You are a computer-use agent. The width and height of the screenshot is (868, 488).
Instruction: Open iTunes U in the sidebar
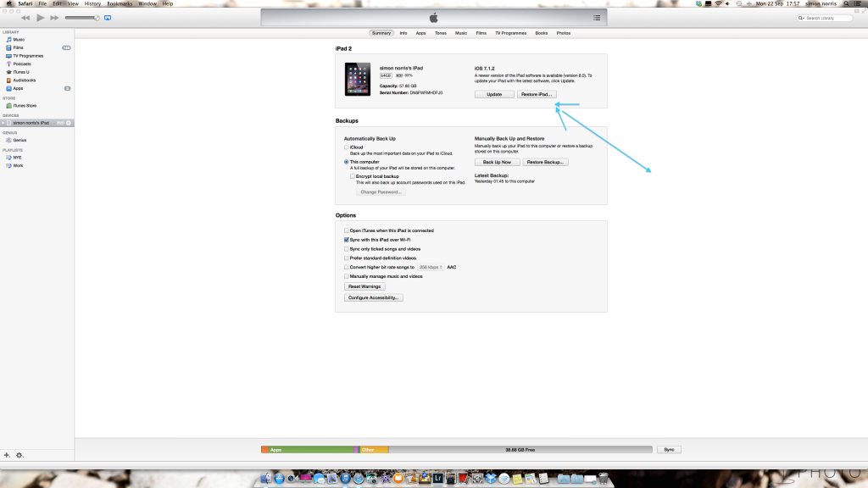pos(21,72)
